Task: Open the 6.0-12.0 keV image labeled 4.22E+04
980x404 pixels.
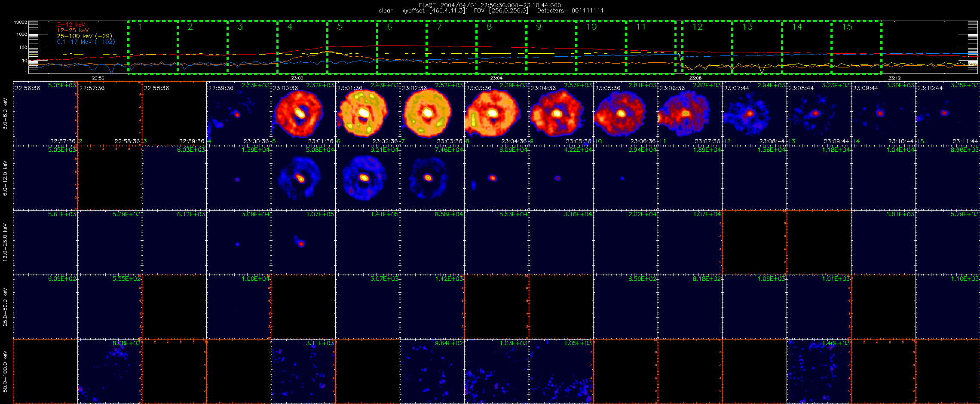Action: (561, 178)
